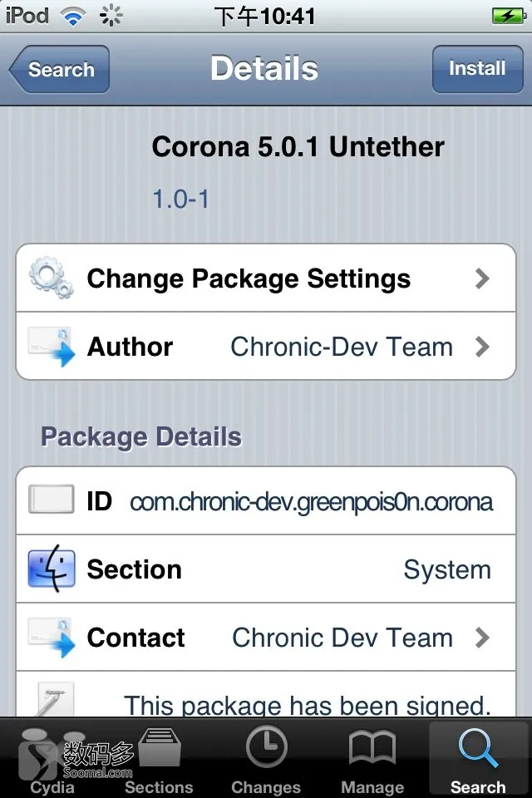Tap the Contact envelope arrow icon
532x798 pixels.
pyautogui.click(x=52, y=638)
